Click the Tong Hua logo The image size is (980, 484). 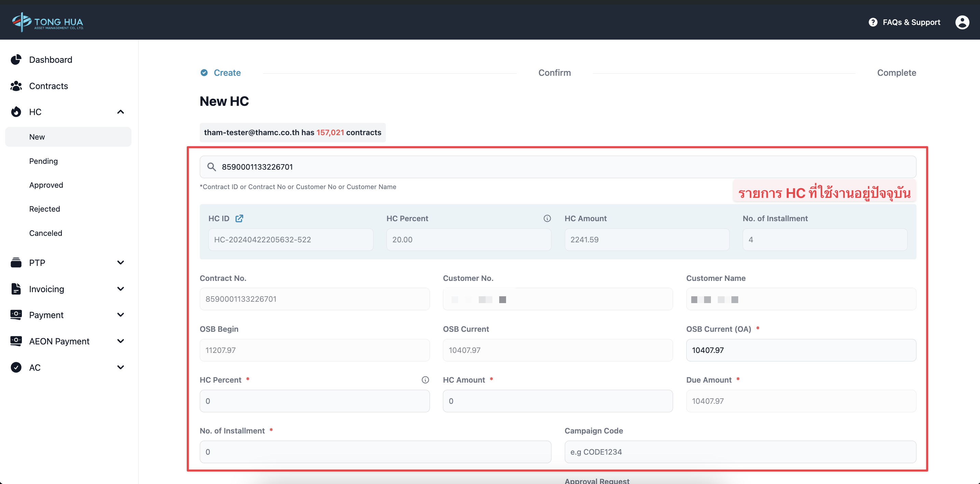pyautogui.click(x=47, y=22)
